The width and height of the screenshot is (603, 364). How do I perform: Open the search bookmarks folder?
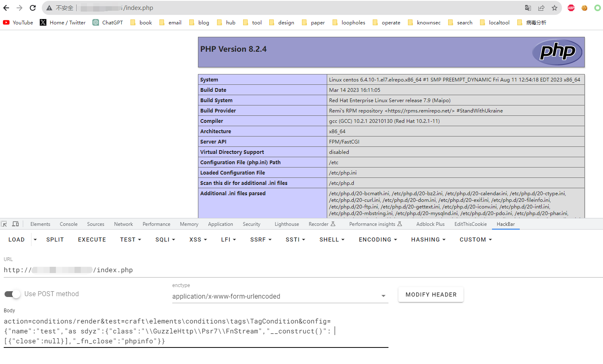(x=460, y=23)
